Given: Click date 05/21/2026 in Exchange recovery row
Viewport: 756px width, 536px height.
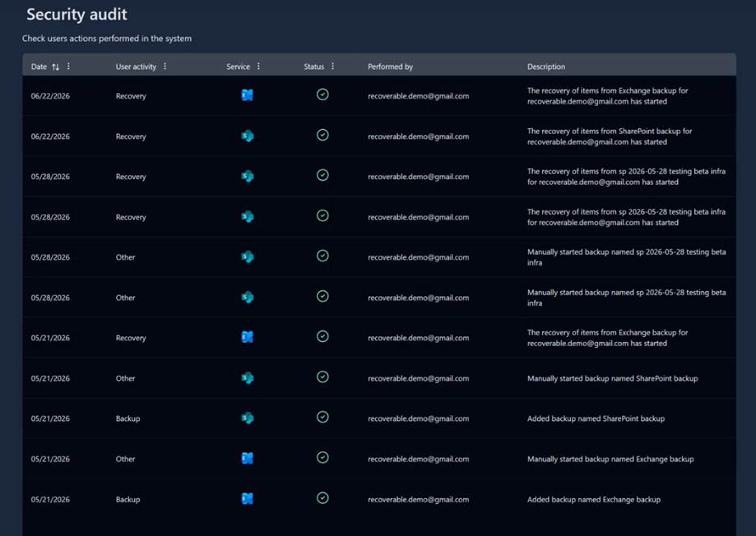Looking at the screenshot, I should (x=50, y=338).
